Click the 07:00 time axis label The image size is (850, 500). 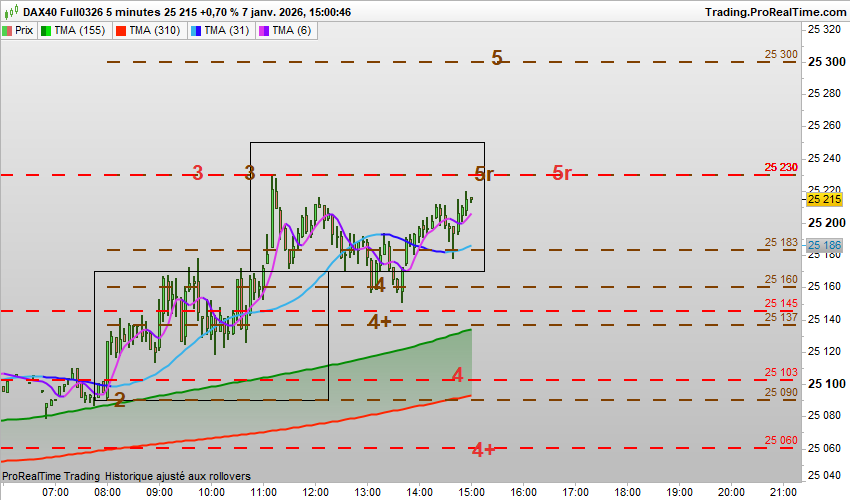pos(55,492)
